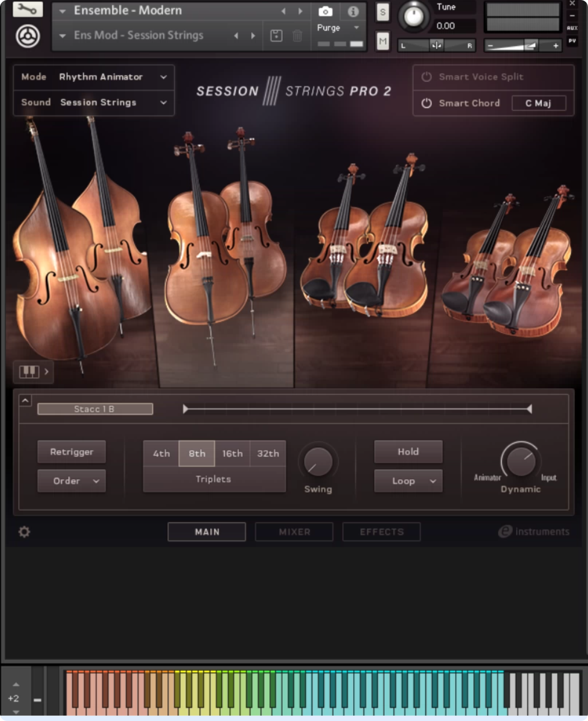Shift keyboard octave down arrow
The image size is (588, 721).
[x=16, y=712]
